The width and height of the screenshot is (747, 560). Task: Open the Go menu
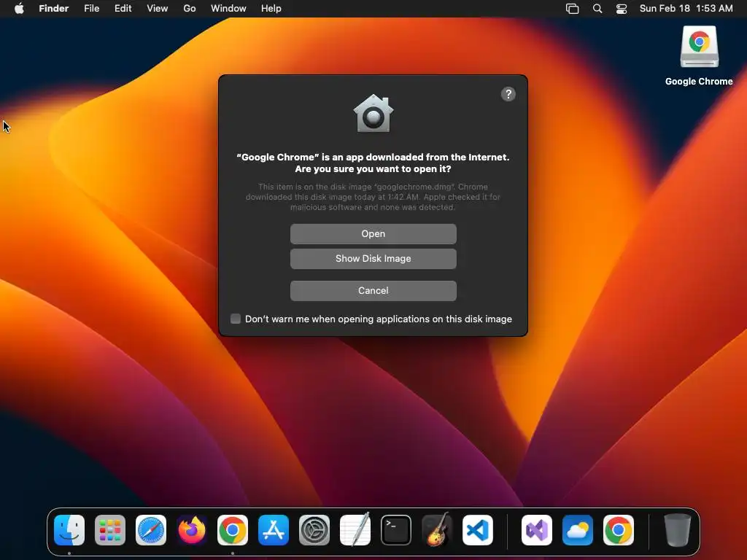click(x=190, y=9)
